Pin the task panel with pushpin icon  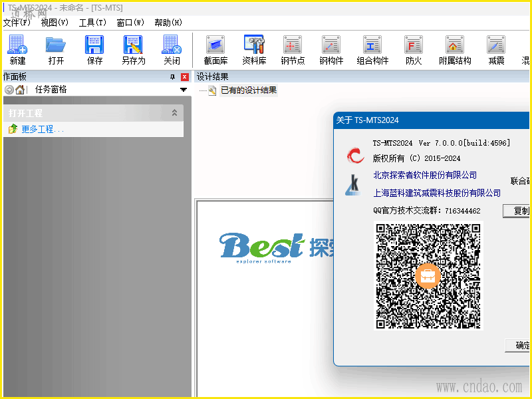(x=172, y=77)
